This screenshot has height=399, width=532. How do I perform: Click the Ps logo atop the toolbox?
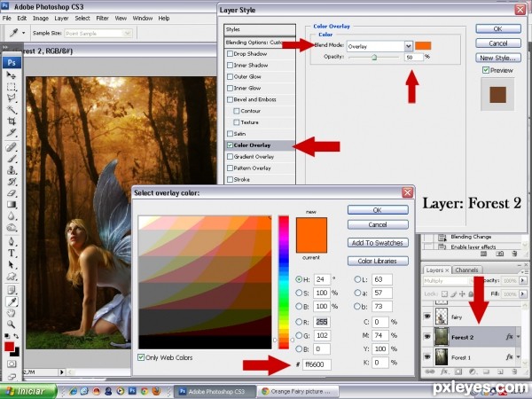12,63
